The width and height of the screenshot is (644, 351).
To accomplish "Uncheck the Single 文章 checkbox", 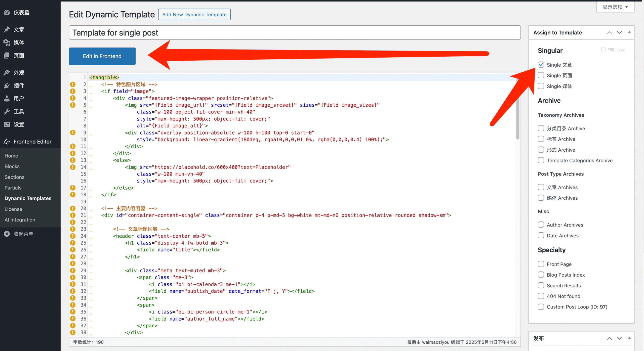I will [x=541, y=65].
